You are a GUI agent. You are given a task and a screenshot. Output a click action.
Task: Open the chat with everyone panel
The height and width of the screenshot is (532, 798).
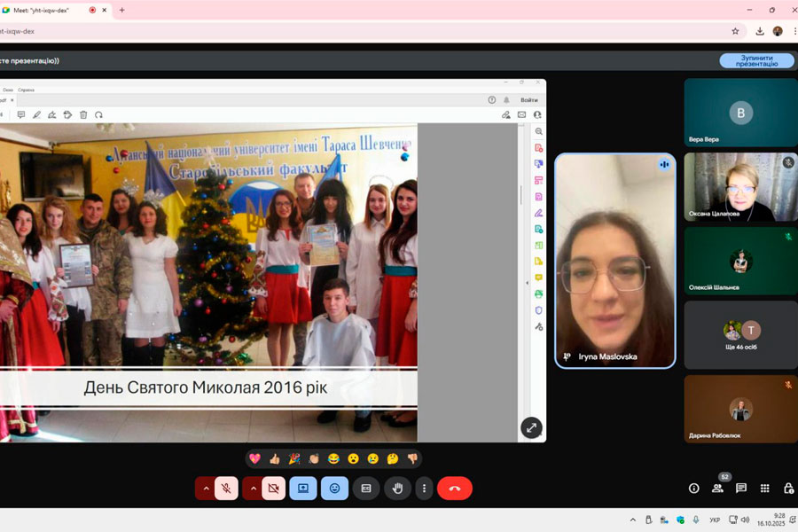[x=741, y=488]
